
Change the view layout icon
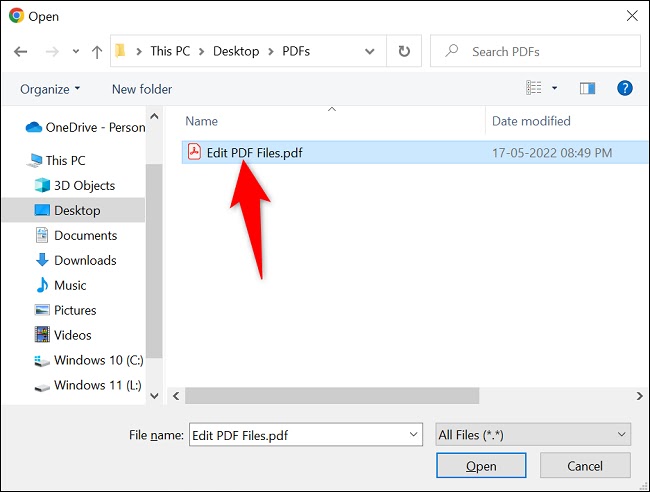[x=534, y=88]
